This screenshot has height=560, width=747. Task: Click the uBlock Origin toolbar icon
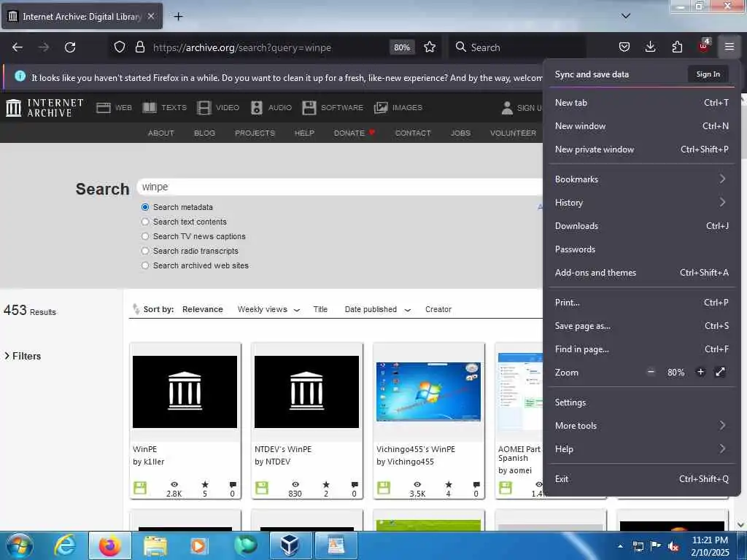pyautogui.click(x=704, y=46)
